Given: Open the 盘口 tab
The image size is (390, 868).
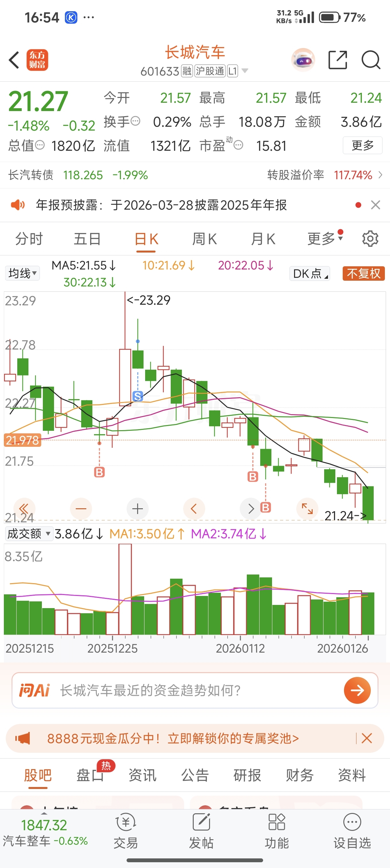Looking at the screenshot, I should (90, 775).
